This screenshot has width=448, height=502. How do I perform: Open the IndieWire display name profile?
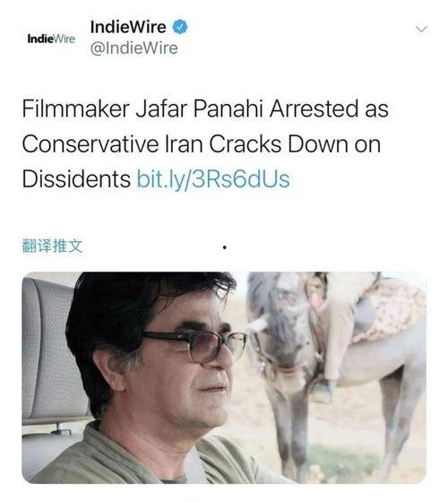(128, 27)
